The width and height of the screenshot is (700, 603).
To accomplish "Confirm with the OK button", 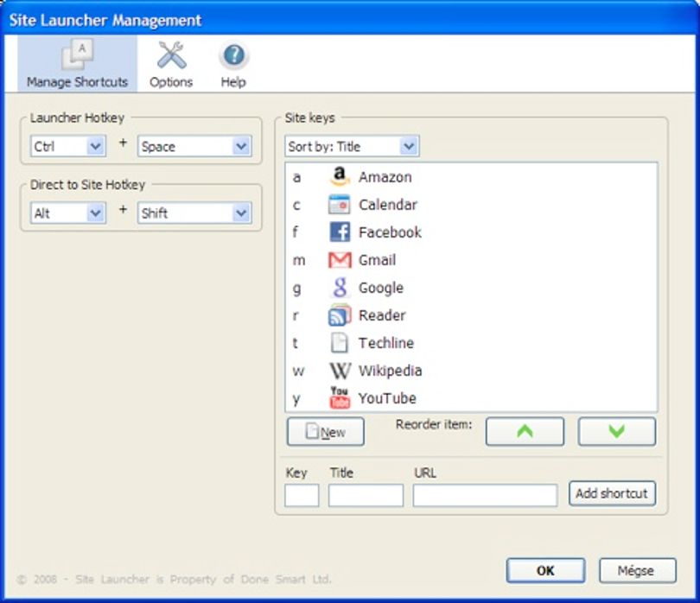I will pyautogui.click(x=545, y=570).
